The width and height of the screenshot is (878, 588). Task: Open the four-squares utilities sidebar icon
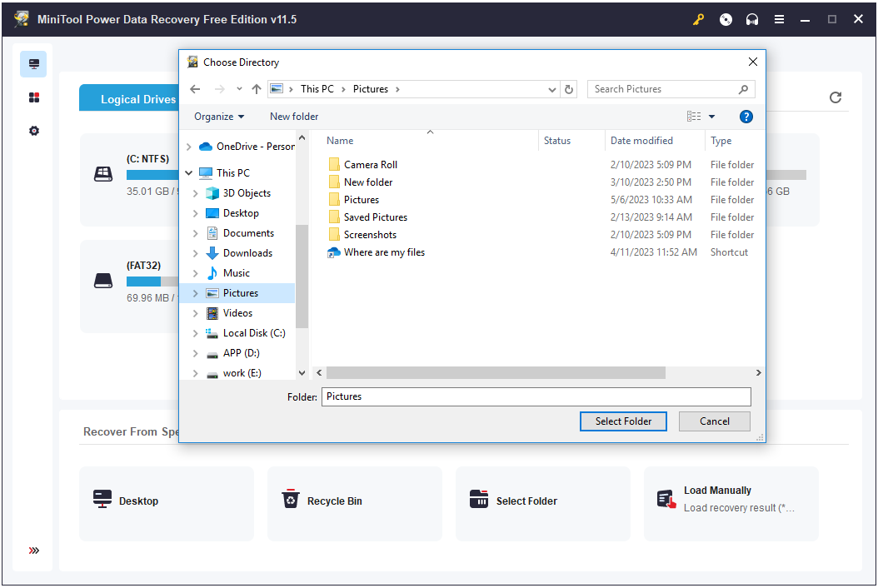pos(34,97)
